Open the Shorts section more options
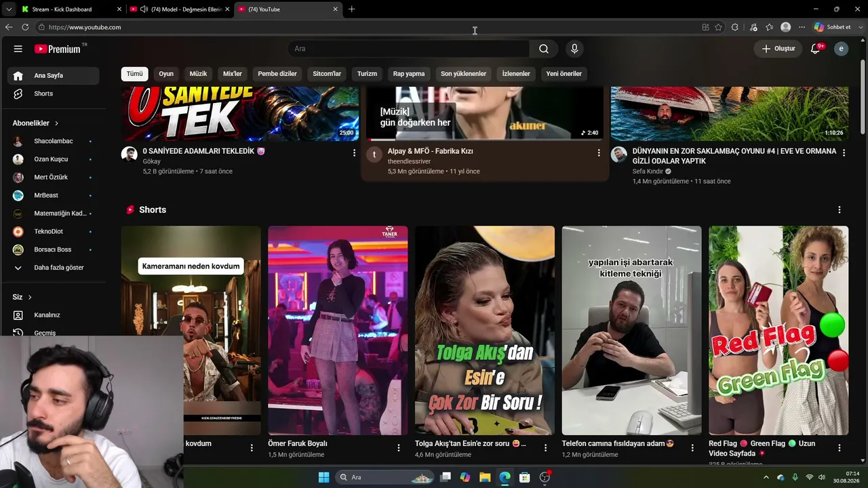This screenshot has width=868, height=488. pos(840,210)
